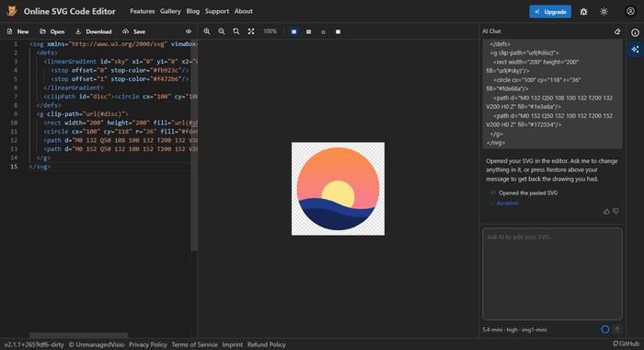
Task: Open the GitHub link in footer
Action: click(x=627, y=344)
